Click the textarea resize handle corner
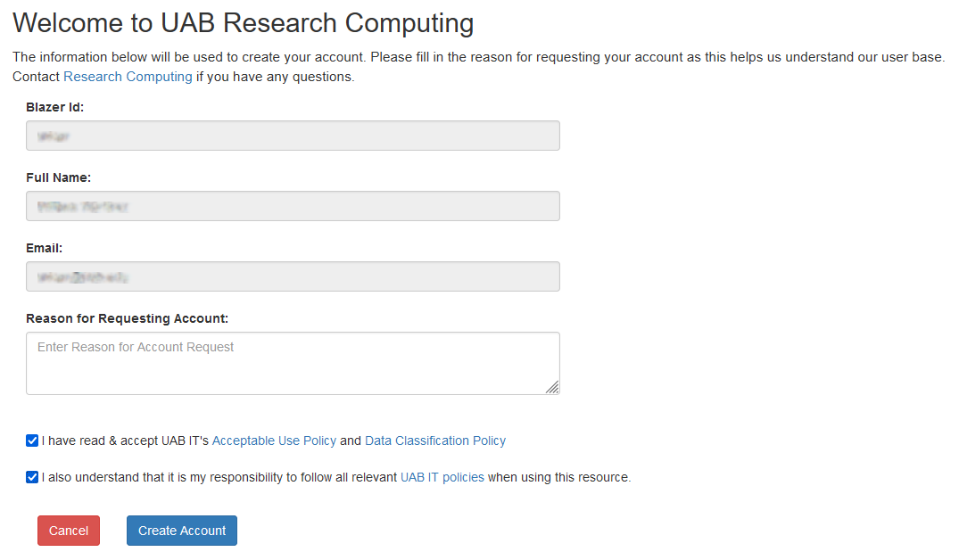The height and width of the screenshot is (560, 959). (x=553, y=387)
